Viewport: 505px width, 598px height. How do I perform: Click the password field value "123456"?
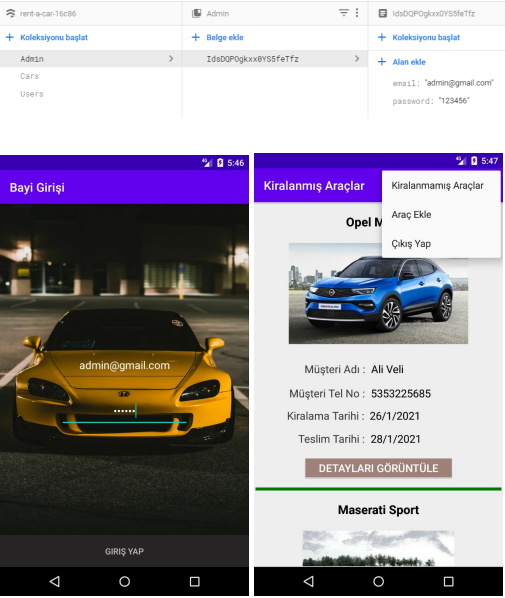point(454,100)
